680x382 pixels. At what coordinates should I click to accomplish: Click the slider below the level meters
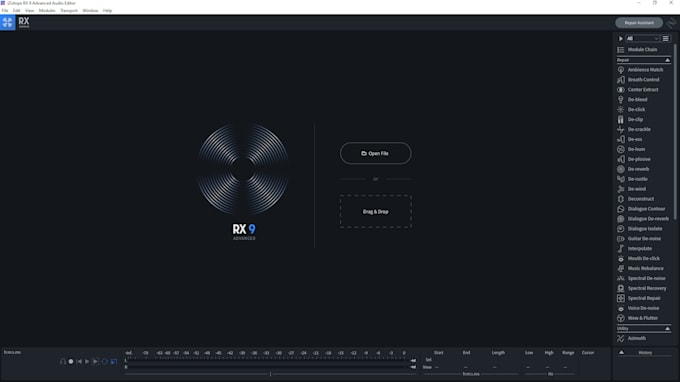tap(270, 374)
